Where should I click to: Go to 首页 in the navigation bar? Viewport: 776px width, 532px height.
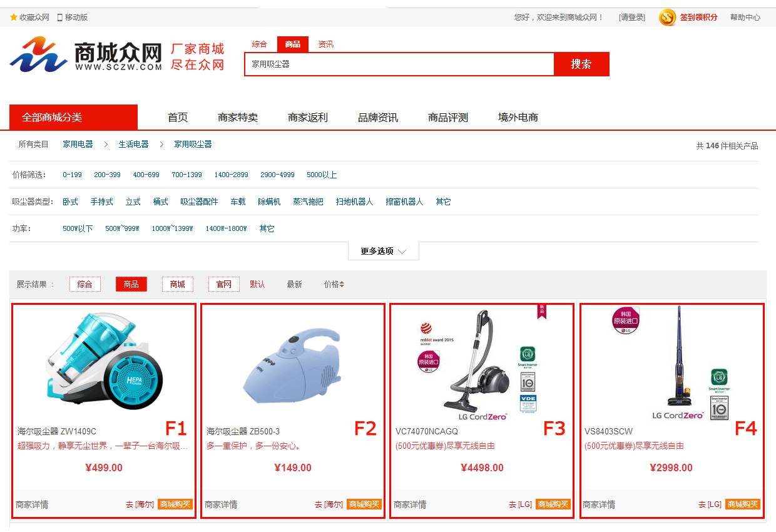coord(178,117)
